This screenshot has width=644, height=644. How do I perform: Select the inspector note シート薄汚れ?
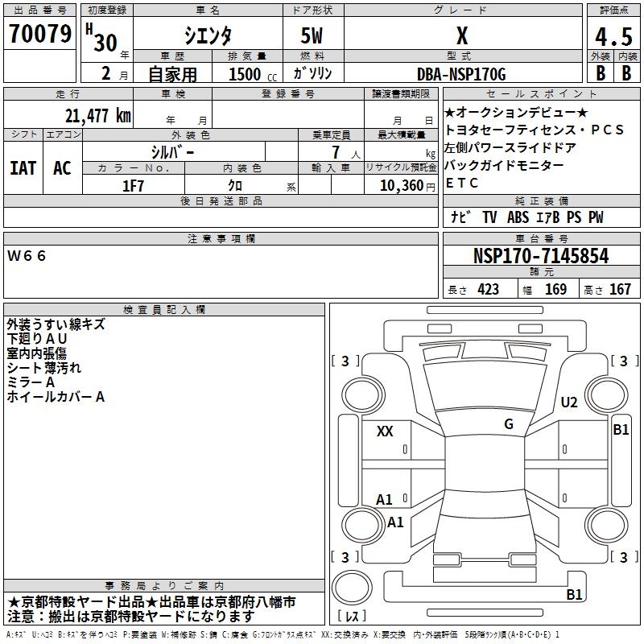point(44,368)
